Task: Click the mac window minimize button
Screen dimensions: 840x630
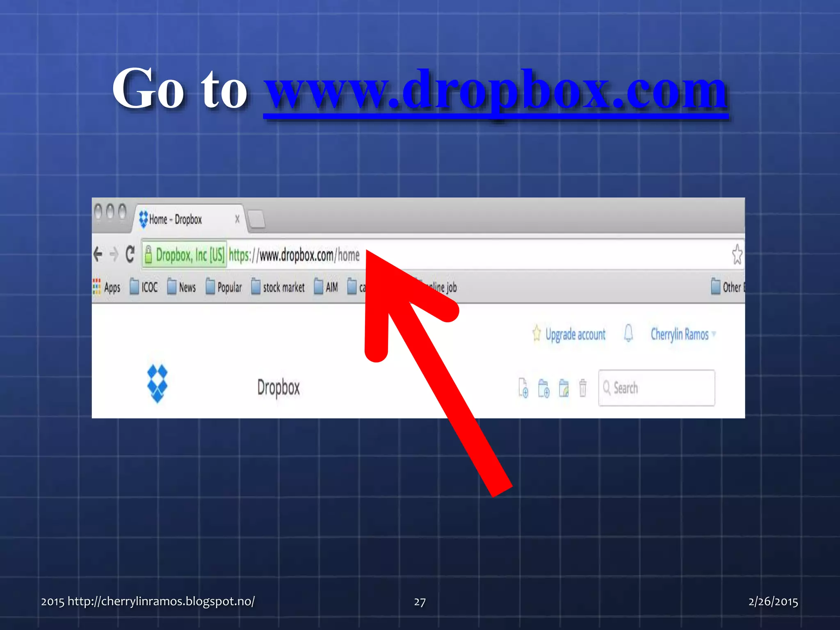Action: click(110, 212)
